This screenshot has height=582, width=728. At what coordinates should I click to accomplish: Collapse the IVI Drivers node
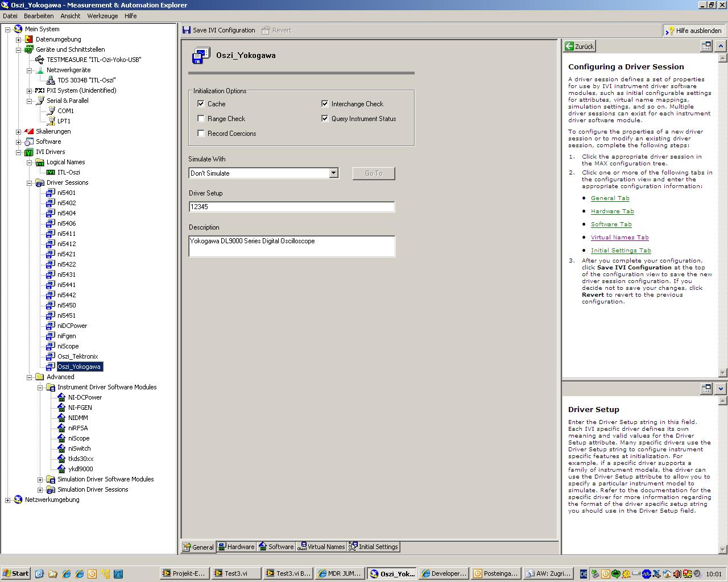pos(19,152)
